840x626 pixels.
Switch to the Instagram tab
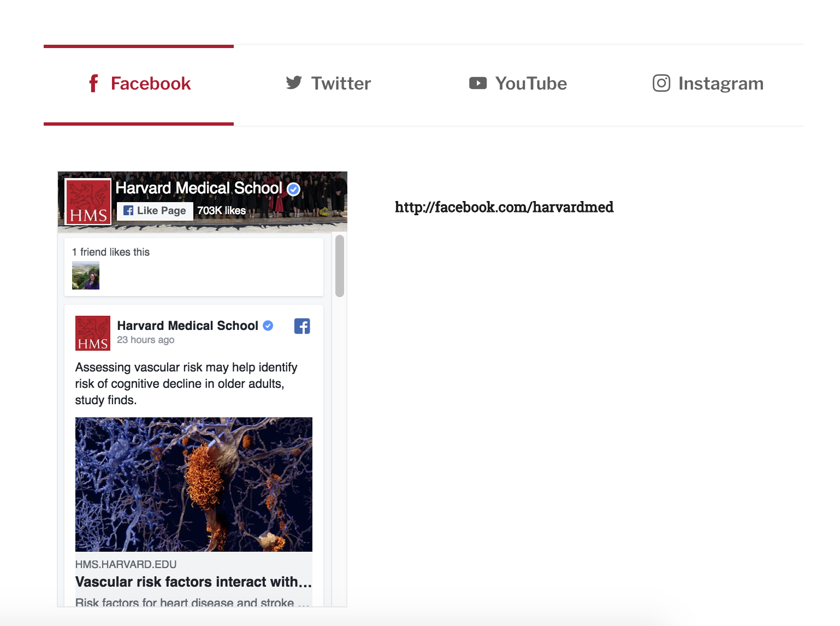pyautogui.click(x=708, y=84)
